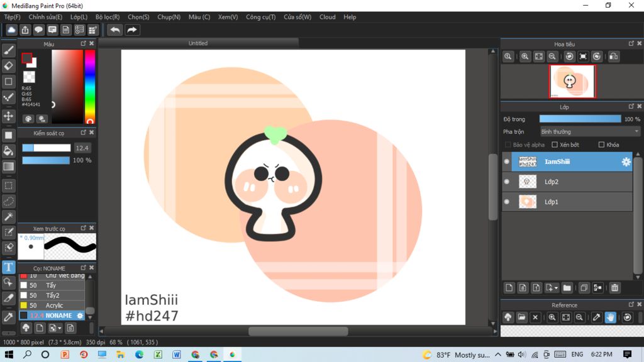The width and height of the screenshot is (644, 362).
Task: Undock the Màu color panel
Action: 84,43
